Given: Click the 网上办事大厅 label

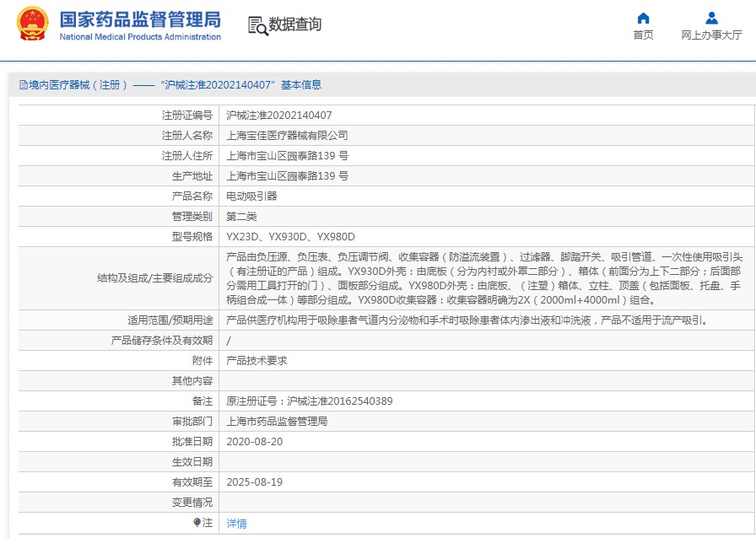Looking at the screenshot, I should point(711,35).
